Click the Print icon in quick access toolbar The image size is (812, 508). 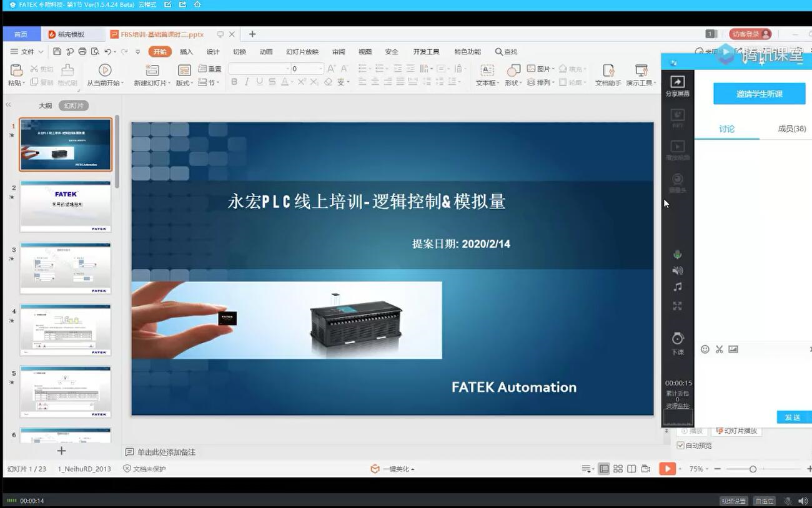pyautogui.click(x=82, y=52)
